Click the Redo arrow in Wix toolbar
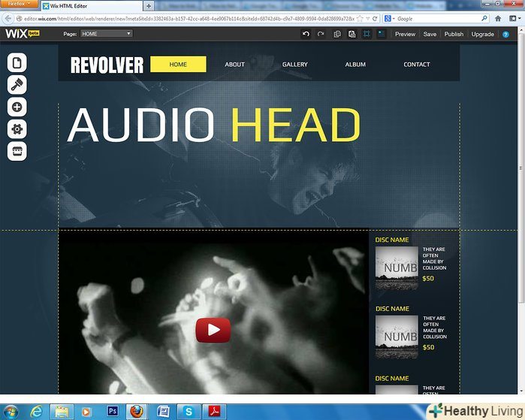Screen dimensions: 525x420 tap(321, 34)
